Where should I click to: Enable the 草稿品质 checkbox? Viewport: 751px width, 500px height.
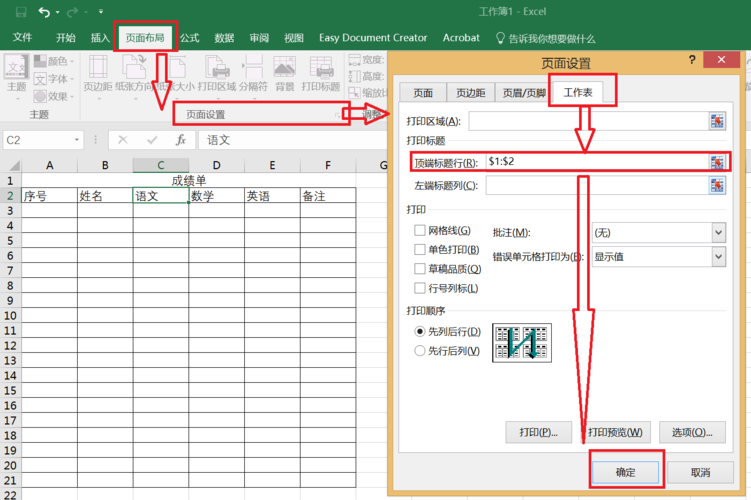tap(420, 269)
